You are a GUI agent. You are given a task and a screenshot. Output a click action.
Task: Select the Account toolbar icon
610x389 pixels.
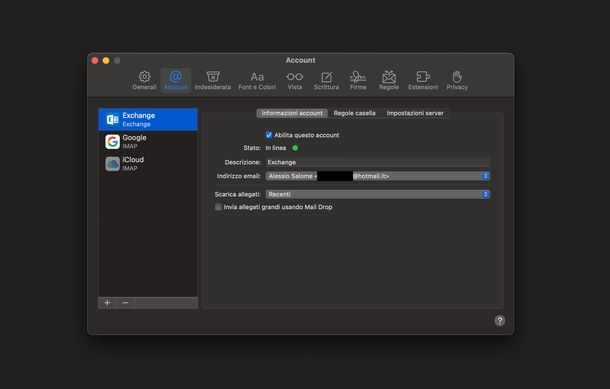pyautogui.click(x=175, y=81)
